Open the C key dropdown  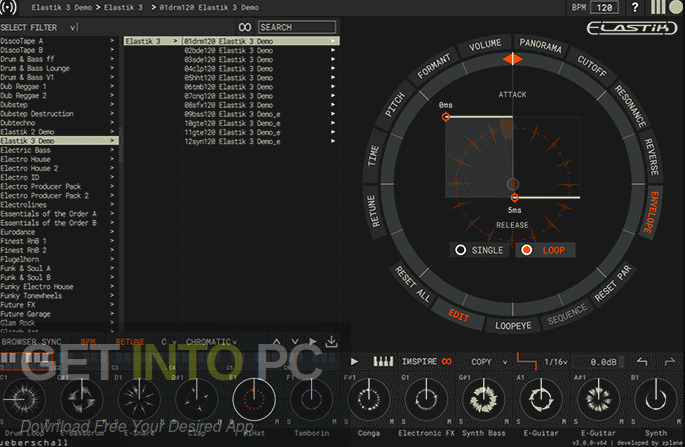click(169, 341)
